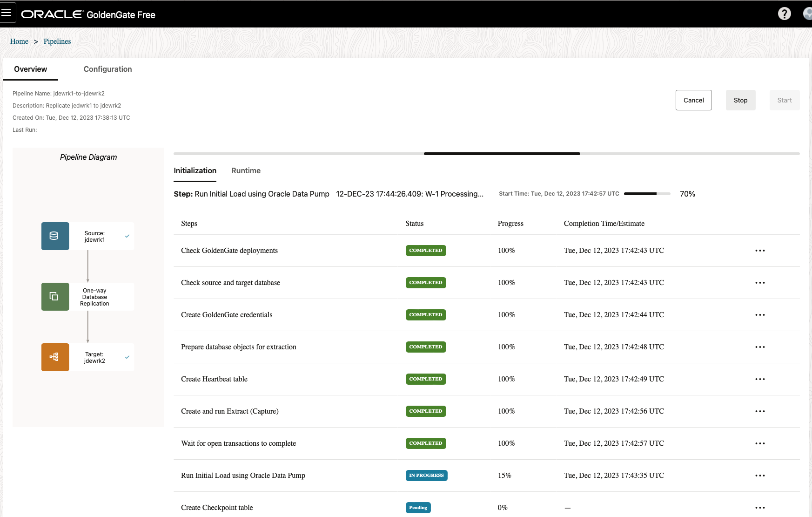The width and height of the screenshot is (812, 517).
Task: Go to Home breadcrumb link
Action: (19, 41)
